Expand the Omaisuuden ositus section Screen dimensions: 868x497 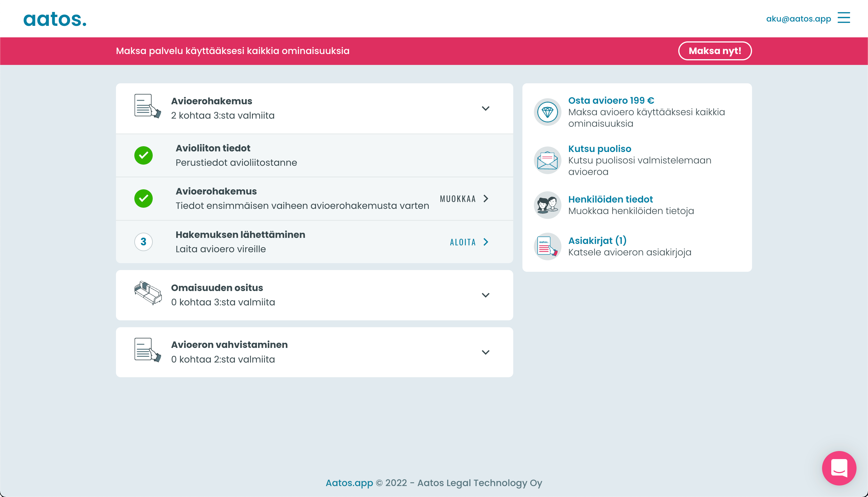[x=486, y=295]
